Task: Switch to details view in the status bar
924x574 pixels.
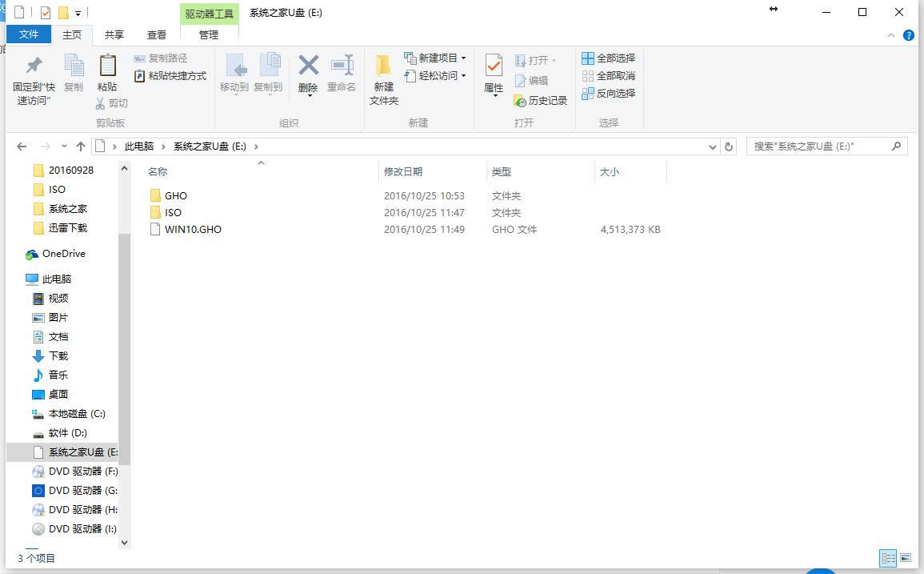Action: 888,558
